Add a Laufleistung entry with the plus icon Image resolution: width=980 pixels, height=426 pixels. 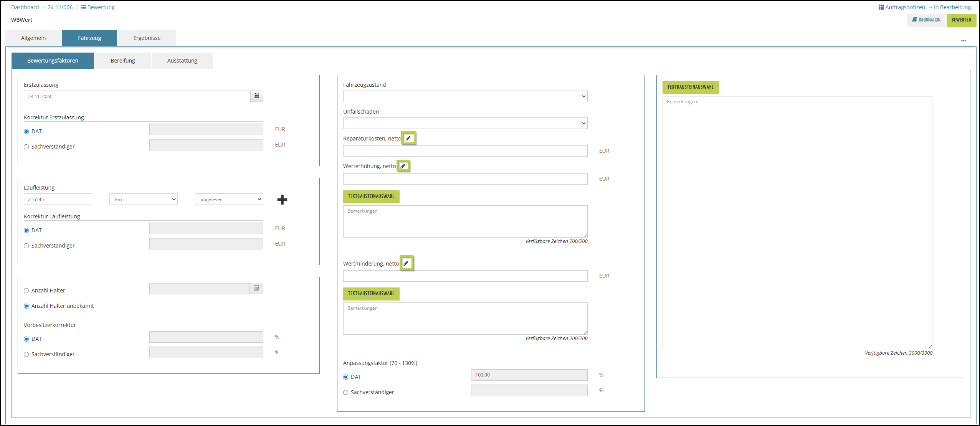coord(282,200)
